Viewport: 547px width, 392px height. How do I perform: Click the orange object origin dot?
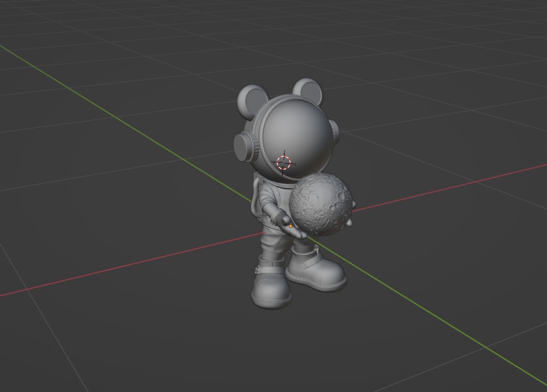(290, 226)
